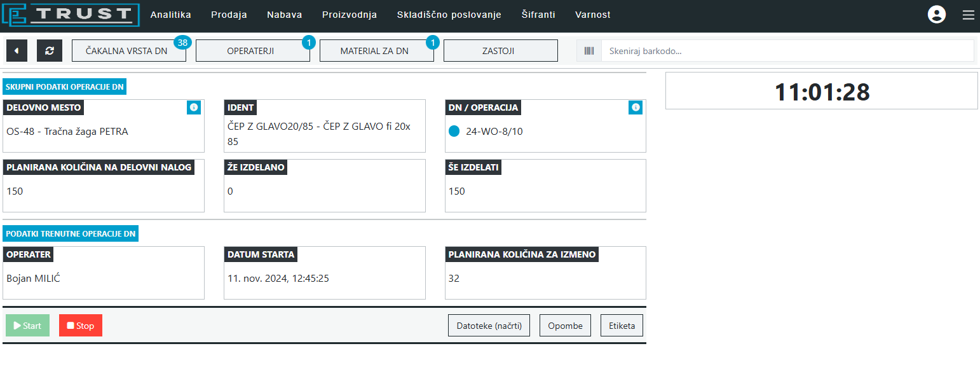Image resolution: width=980 pixels, height=367 pixels.
Task: Expand the Nabava menu
Action: pos(284,15)
